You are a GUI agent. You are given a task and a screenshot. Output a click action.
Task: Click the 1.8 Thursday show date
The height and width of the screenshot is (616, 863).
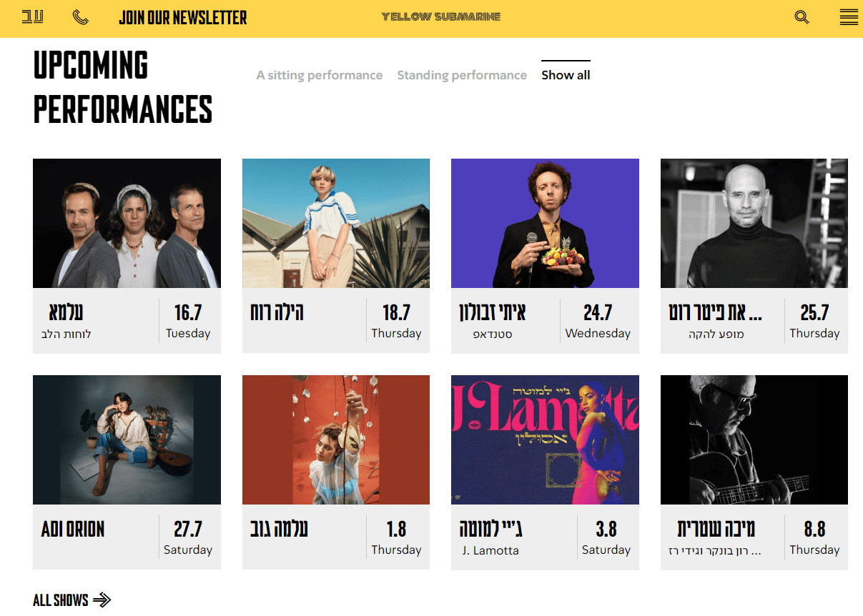tap(396, 537)
